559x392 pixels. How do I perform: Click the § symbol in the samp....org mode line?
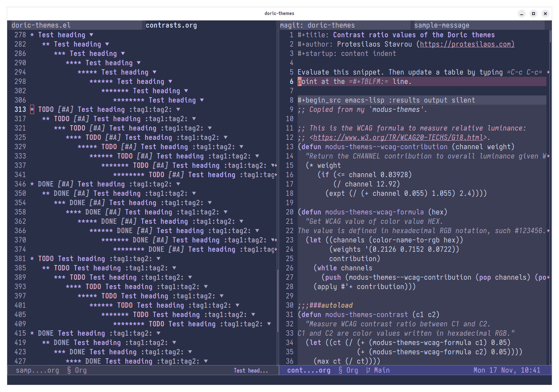tap(69, 370)
